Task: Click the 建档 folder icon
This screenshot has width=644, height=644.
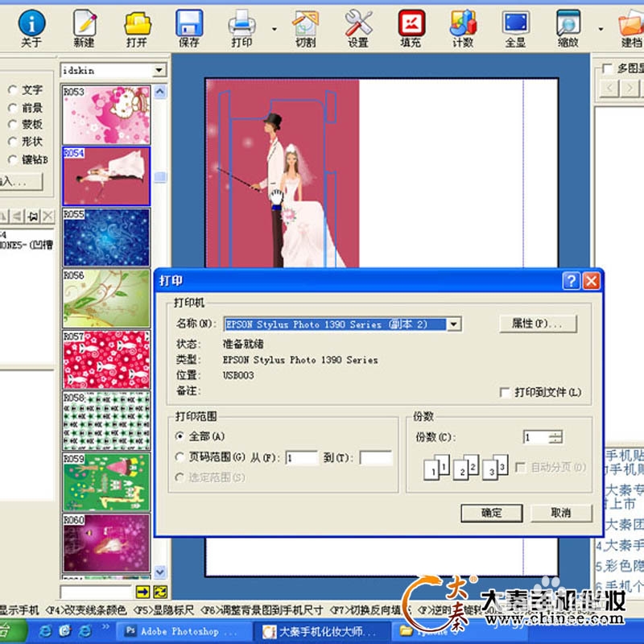Action: [630, 28]
